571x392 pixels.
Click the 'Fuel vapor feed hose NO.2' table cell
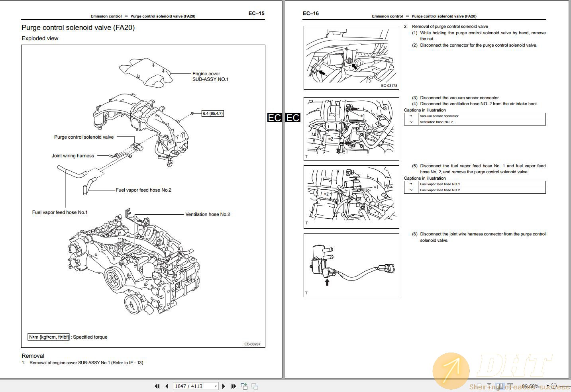pos(482,190)
